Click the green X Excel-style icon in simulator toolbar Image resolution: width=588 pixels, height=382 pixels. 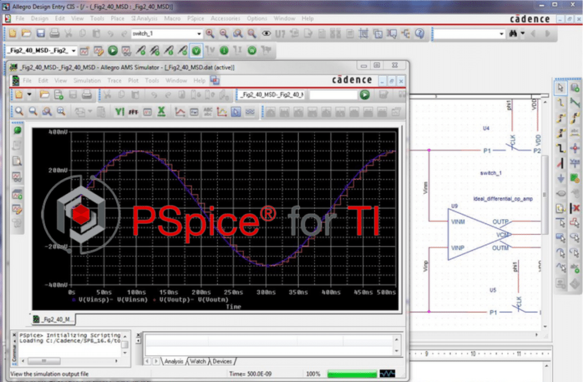pos(162,111)
